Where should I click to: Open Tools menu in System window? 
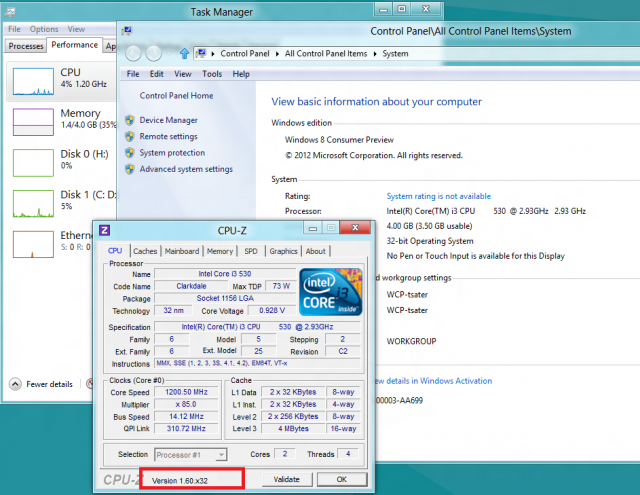coord(212,74)
